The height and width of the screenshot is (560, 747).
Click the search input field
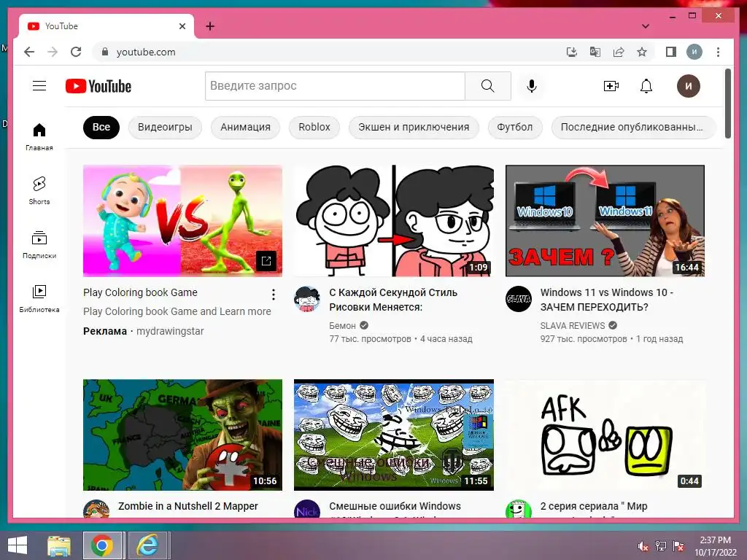(x=335, y=86)
